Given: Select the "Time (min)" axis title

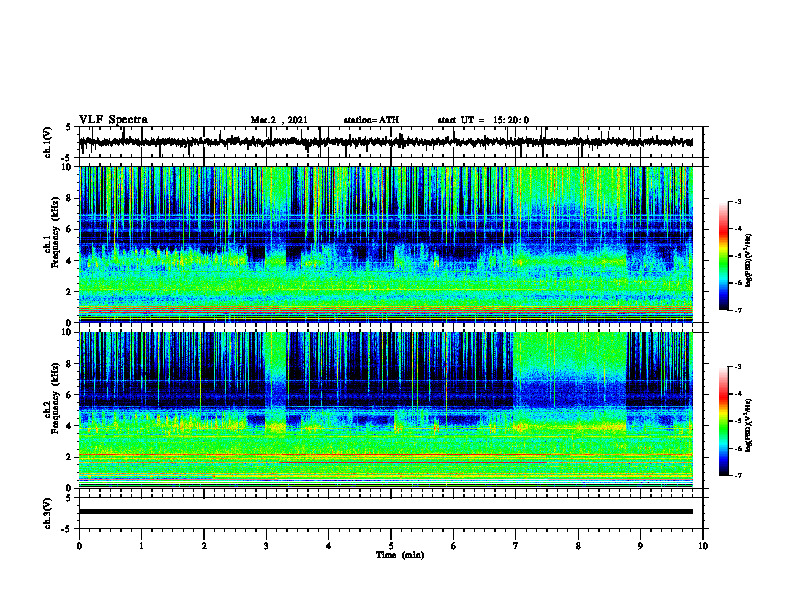Looking at the screenshot, I should tap(400, 555).
